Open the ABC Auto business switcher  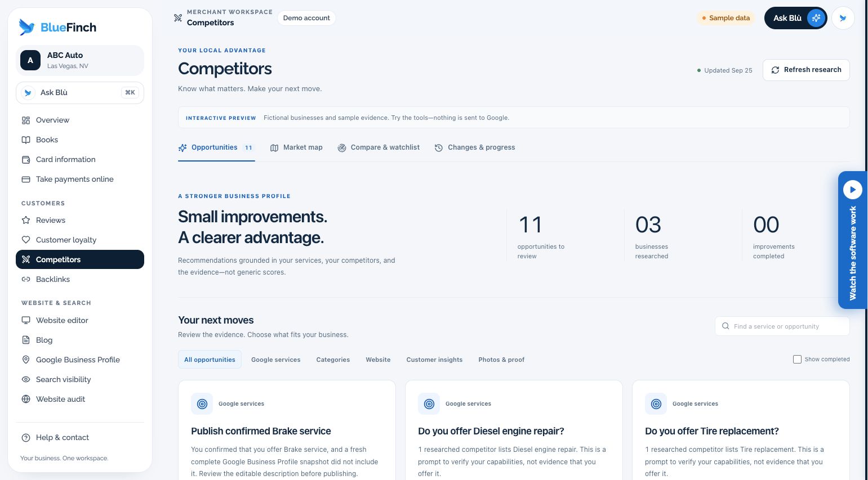pyautogui.click(x=80, y=60)
